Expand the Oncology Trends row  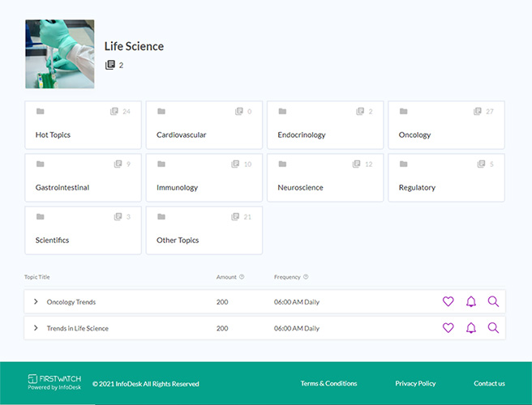pos(36,301)
